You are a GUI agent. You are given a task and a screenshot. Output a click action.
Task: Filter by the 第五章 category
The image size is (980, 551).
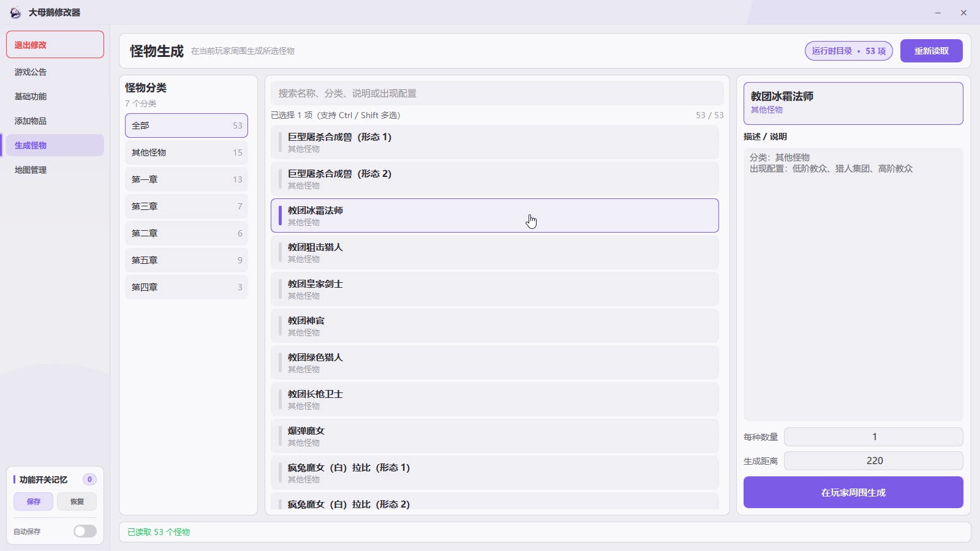tap(187, 260)
